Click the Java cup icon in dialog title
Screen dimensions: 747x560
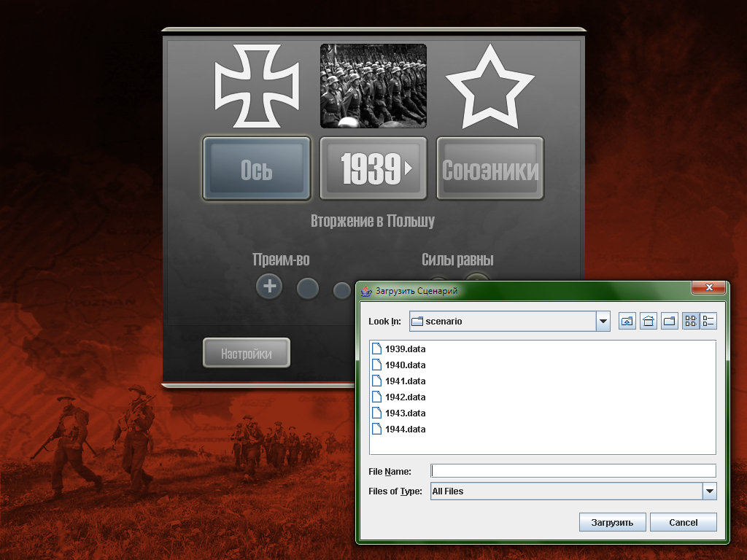pyautogui.click(x=367, y=291)
